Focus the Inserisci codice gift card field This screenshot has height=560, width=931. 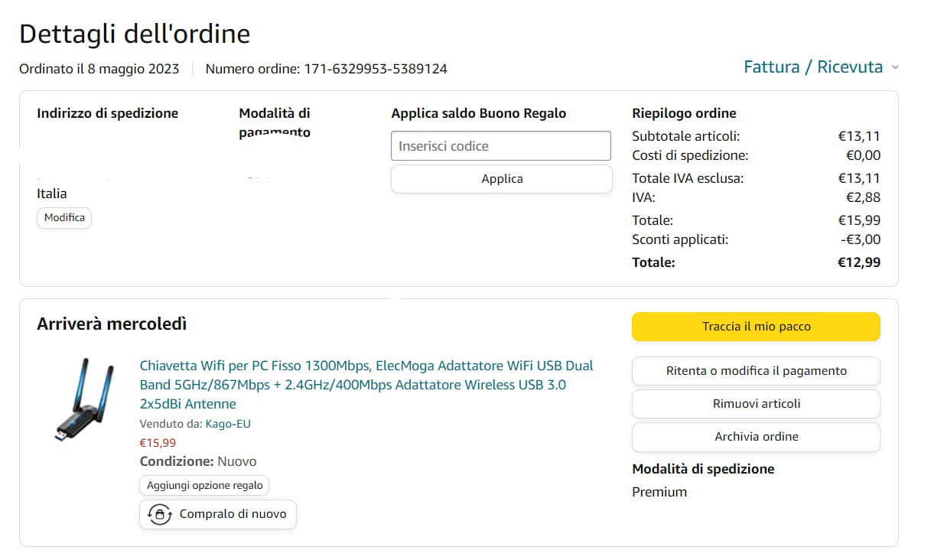coord(501,146)
